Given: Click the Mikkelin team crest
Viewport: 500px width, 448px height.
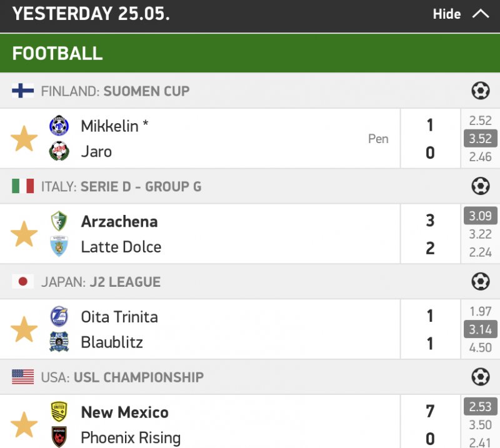Looking at the screenshot, I should coord(59,126).
